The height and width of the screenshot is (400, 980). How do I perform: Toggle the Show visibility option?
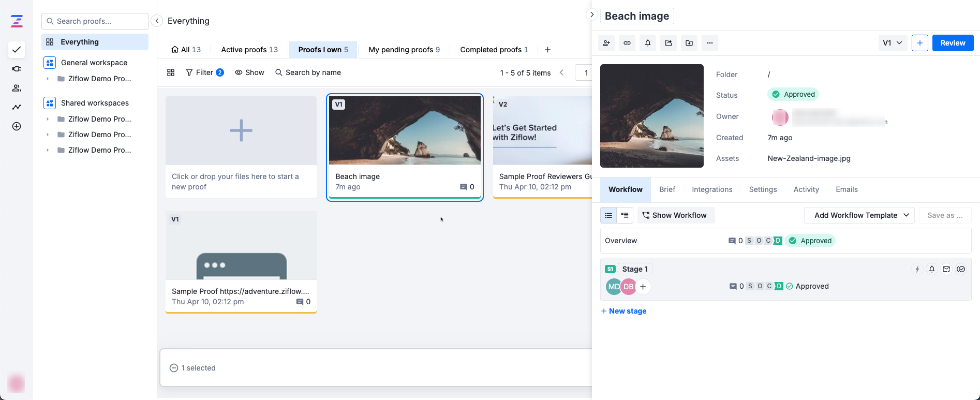249,72
